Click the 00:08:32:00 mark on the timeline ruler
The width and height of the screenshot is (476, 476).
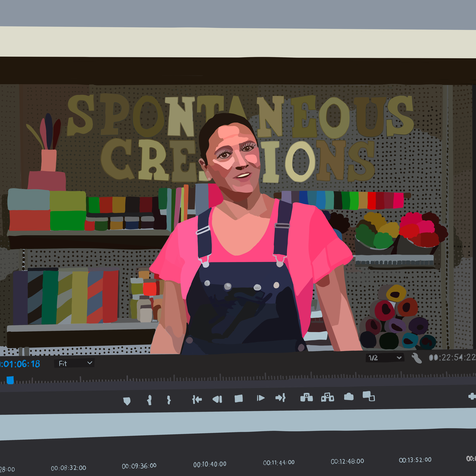[68, 468]
